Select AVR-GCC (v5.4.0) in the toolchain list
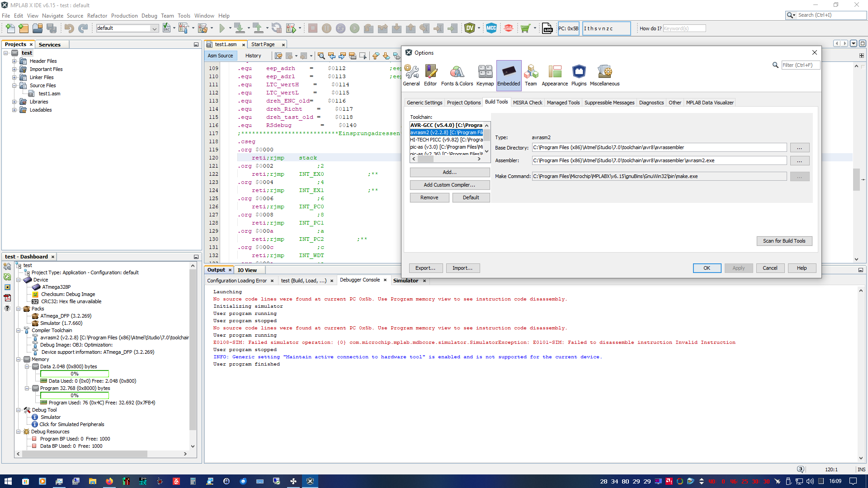This screenshot has width=868, height=488. 447,125
